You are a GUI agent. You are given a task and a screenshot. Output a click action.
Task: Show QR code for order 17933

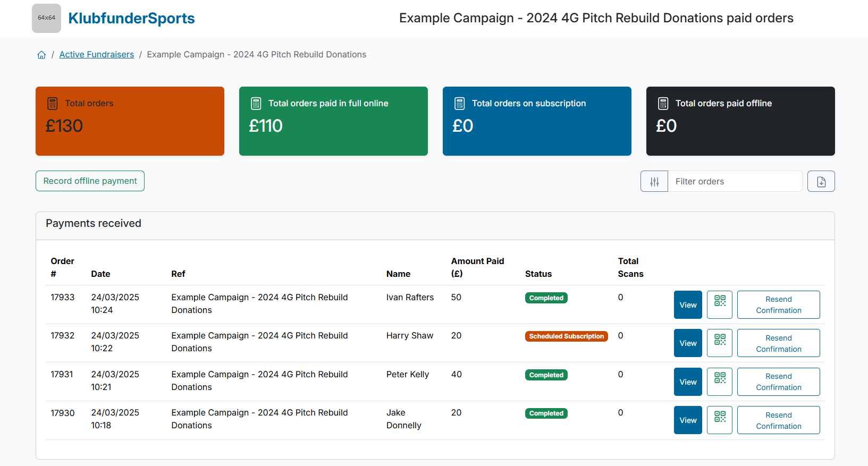(720, 304)
